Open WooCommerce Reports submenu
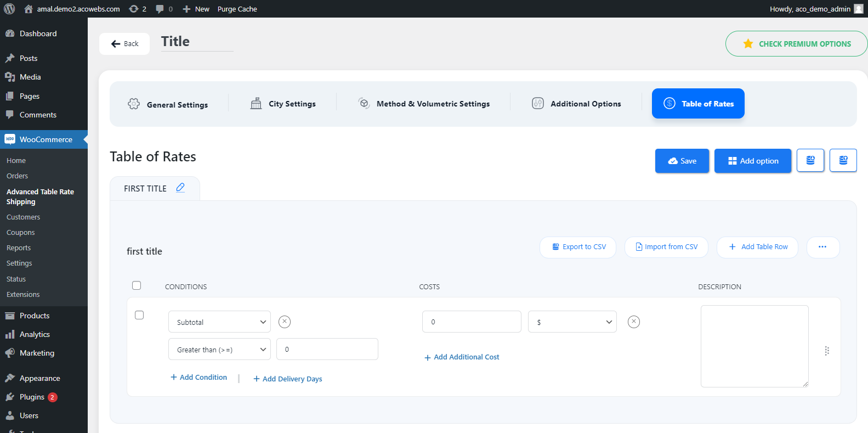 (18, 248)
